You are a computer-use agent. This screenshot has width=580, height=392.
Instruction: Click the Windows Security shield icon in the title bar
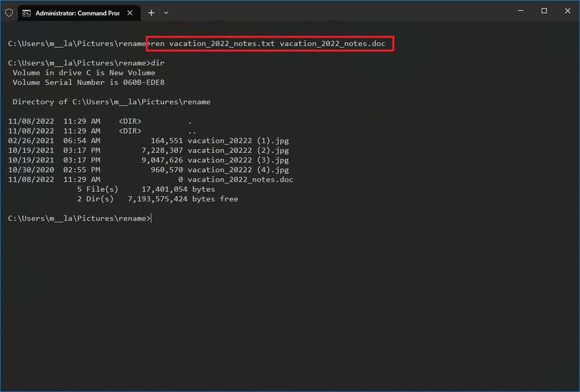pos(9,13)
